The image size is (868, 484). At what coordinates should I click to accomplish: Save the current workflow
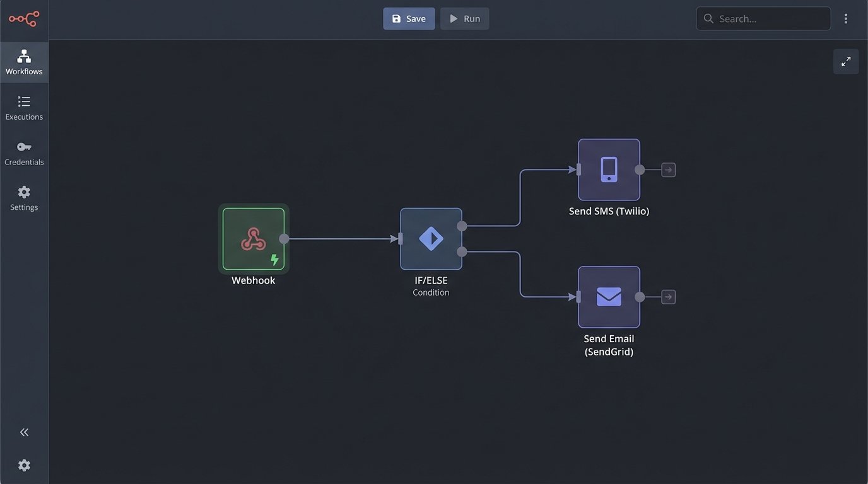pyautogui.click(x=409, y=19)
